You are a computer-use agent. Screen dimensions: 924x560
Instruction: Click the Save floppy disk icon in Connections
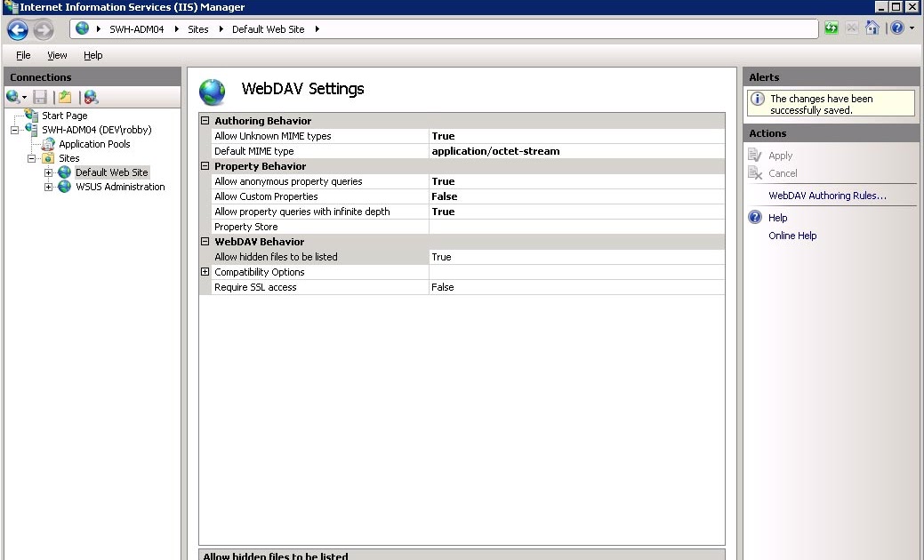tap(40, 97)
